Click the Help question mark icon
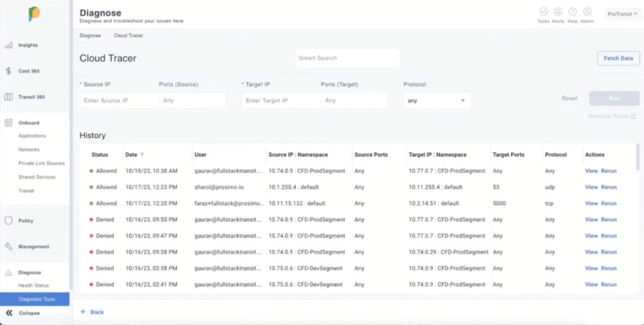The image size is (644, 325). click(572, 12)
